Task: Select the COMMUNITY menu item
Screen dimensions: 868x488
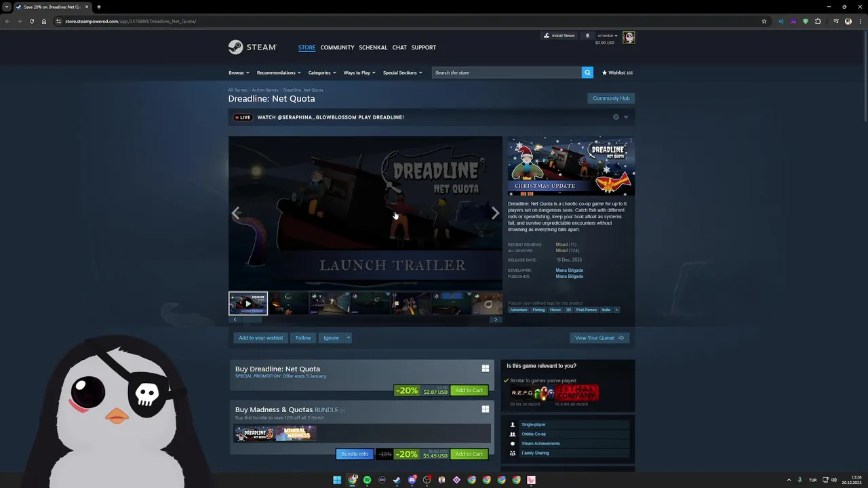Action: point(337,47)
